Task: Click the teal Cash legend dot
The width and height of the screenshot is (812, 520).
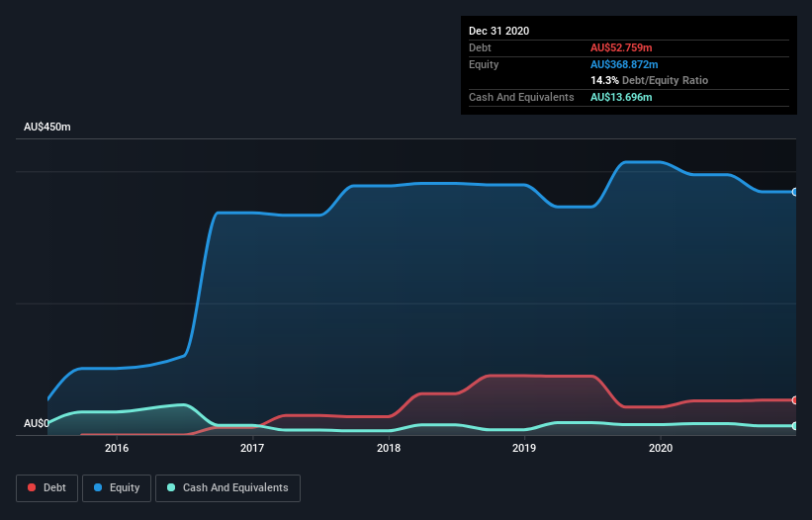Action: [171, 487]
